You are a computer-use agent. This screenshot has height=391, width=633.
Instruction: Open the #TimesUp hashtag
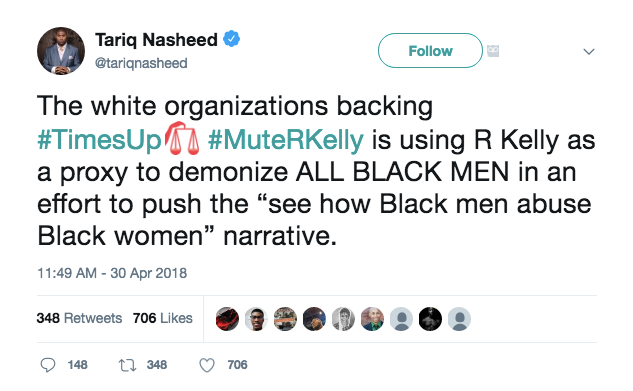tap(99, 140)
